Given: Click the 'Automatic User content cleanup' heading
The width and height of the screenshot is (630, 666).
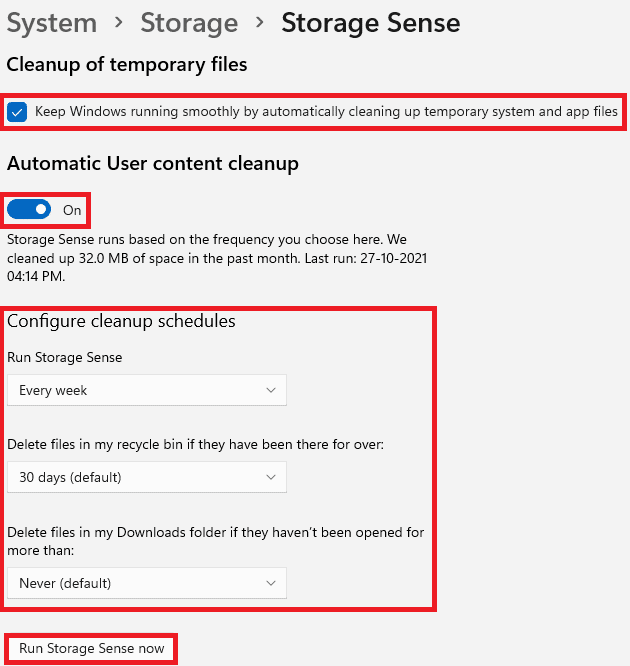Looking at the screenshot, I should click(153, 163).
